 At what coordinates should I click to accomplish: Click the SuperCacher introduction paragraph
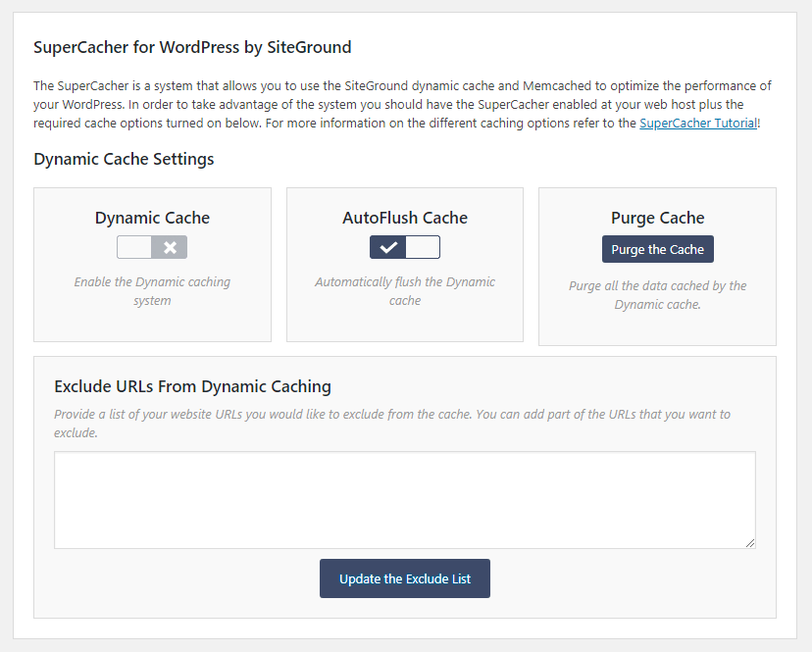point(402,105)
